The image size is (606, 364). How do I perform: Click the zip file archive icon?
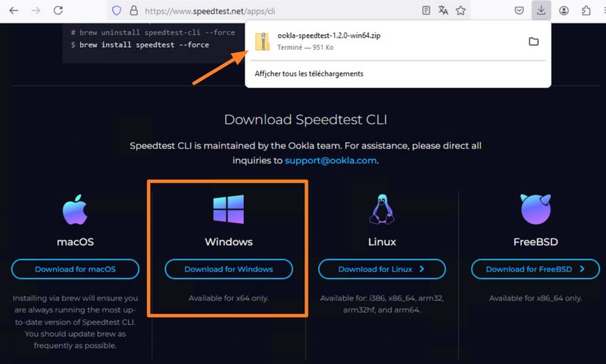(262, 42)
